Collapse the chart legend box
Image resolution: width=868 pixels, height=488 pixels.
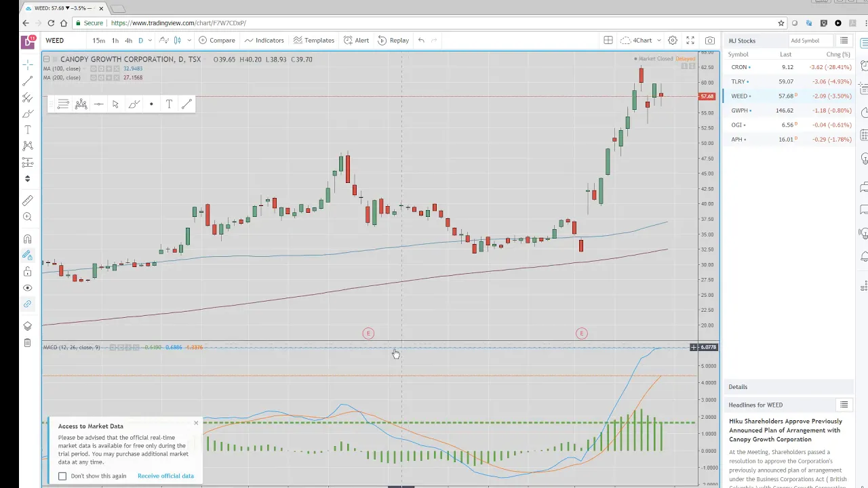pyautogui.click(x=46, y=59)
